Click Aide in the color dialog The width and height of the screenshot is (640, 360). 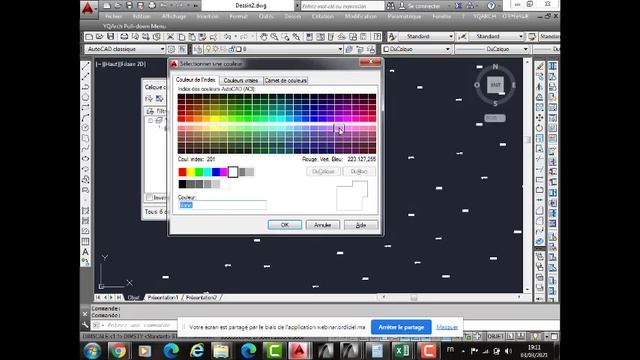tap(361, 225)
